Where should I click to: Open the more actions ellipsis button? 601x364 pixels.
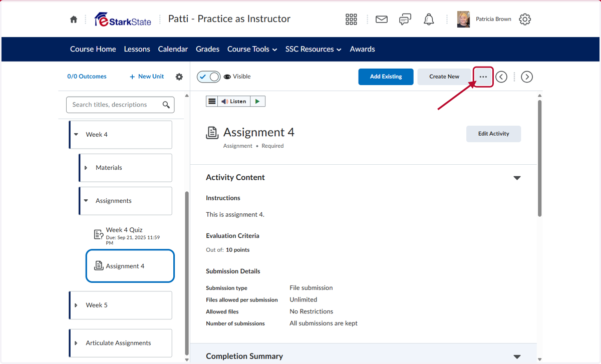pyautogui.click(x=483, y=77)
